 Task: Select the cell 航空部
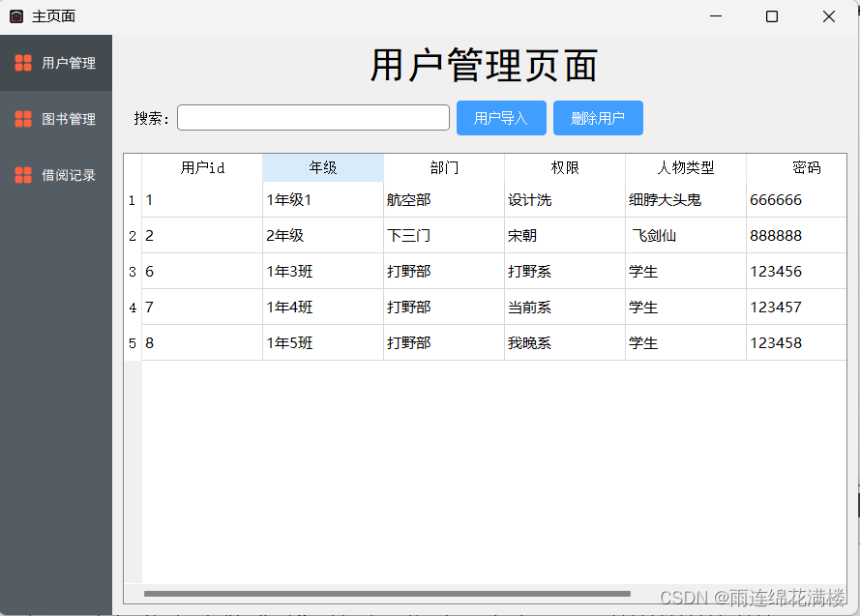444,200
